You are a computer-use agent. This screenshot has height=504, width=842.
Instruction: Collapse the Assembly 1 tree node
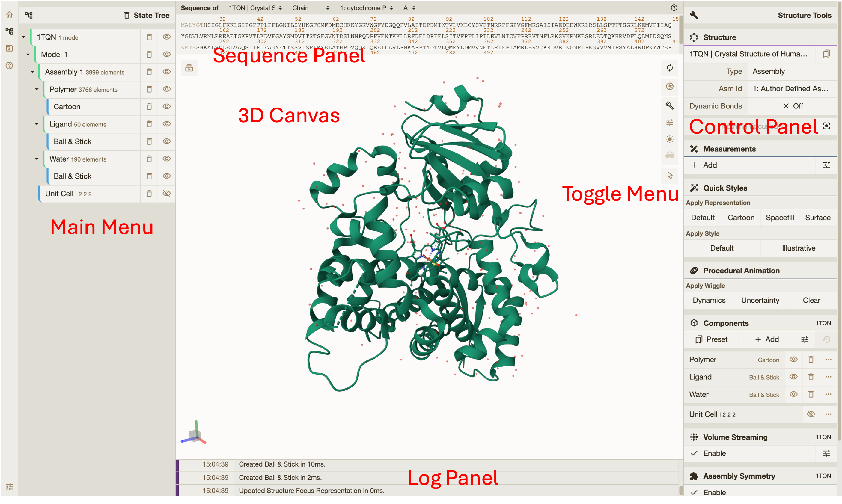click(32, 72)
